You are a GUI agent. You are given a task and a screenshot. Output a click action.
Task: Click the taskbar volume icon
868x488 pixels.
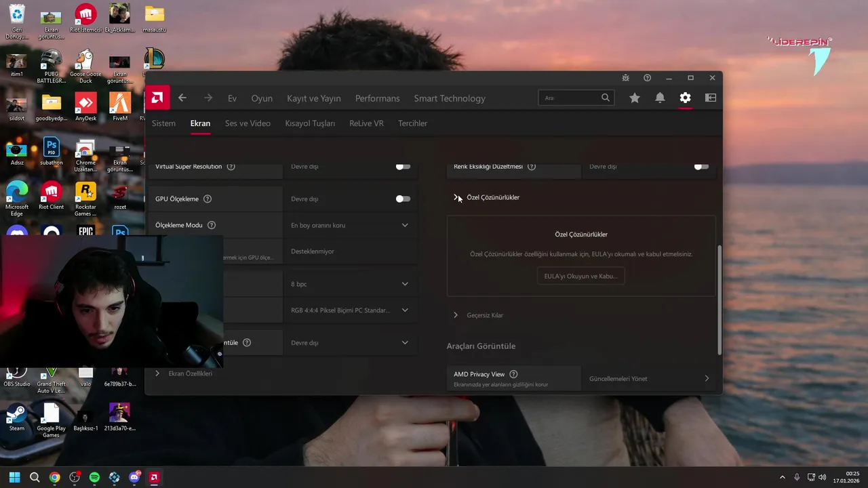tap(822, 477)
